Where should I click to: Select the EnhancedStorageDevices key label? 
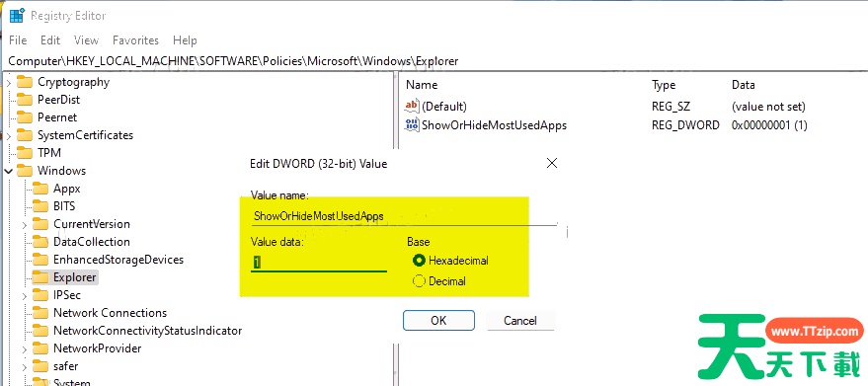point(118,260)
